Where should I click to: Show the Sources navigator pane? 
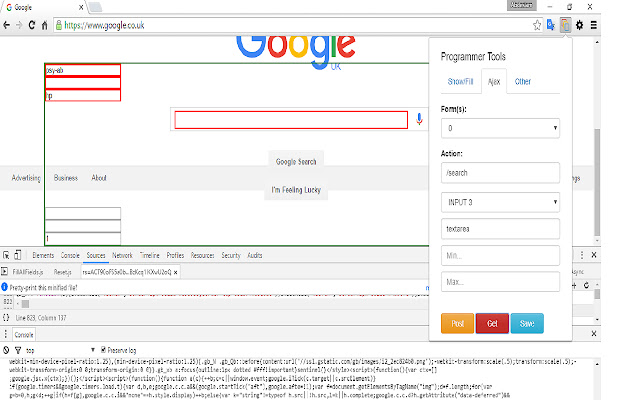[4, 272]
